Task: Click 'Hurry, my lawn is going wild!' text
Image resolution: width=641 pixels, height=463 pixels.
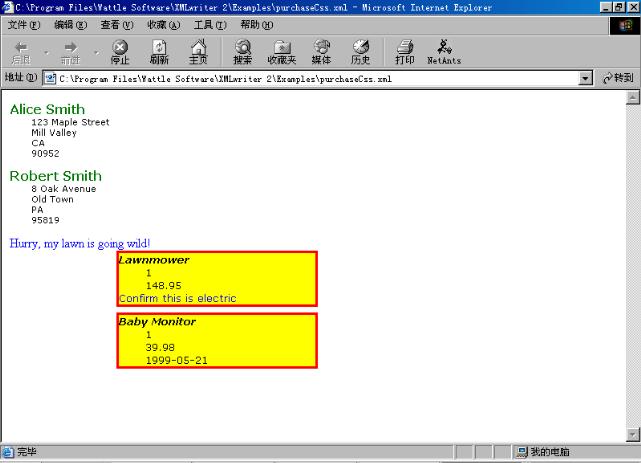Action: pyautogui.click(x=80, y=244)
